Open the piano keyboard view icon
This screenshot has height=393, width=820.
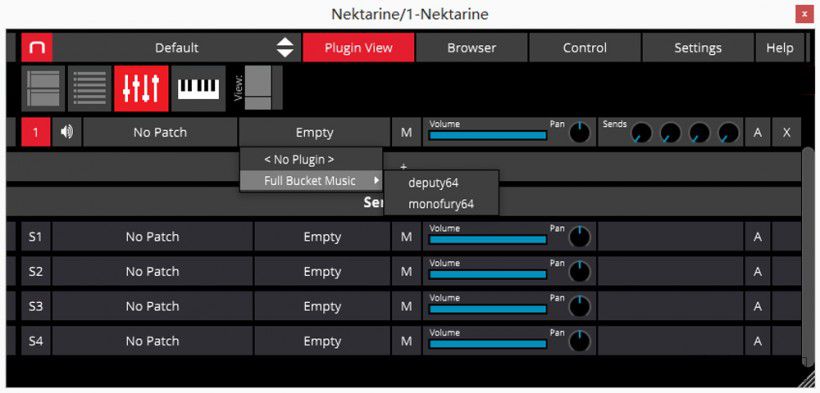199,88
